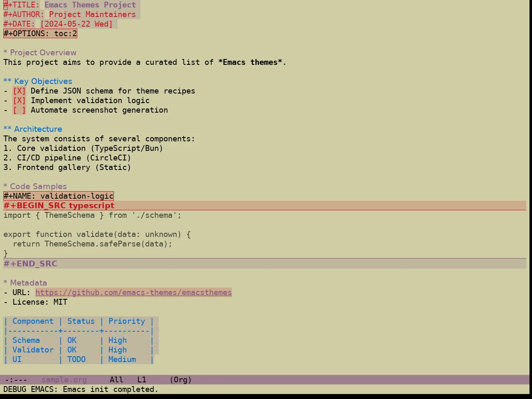Click the (Org) major mode indicator

pyautogui.click(x=180, y=380)
